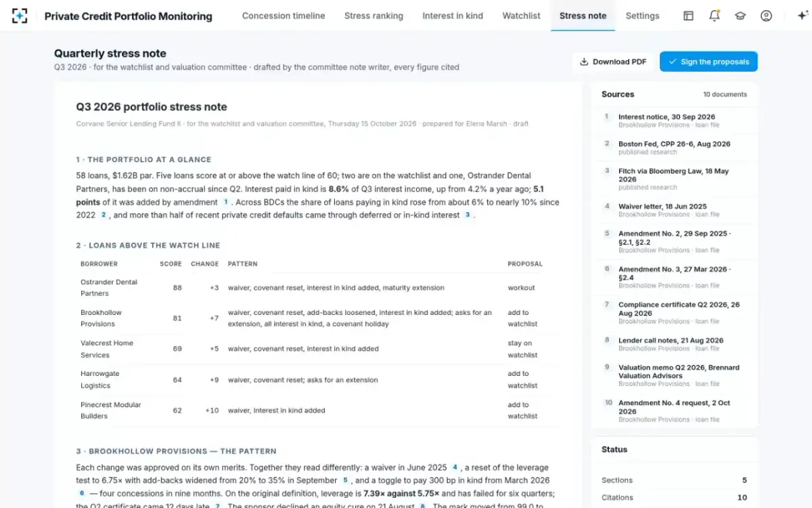This screenshot has height=508, width=812.
Task: Open the Settings tab
Action: [642, 16]
